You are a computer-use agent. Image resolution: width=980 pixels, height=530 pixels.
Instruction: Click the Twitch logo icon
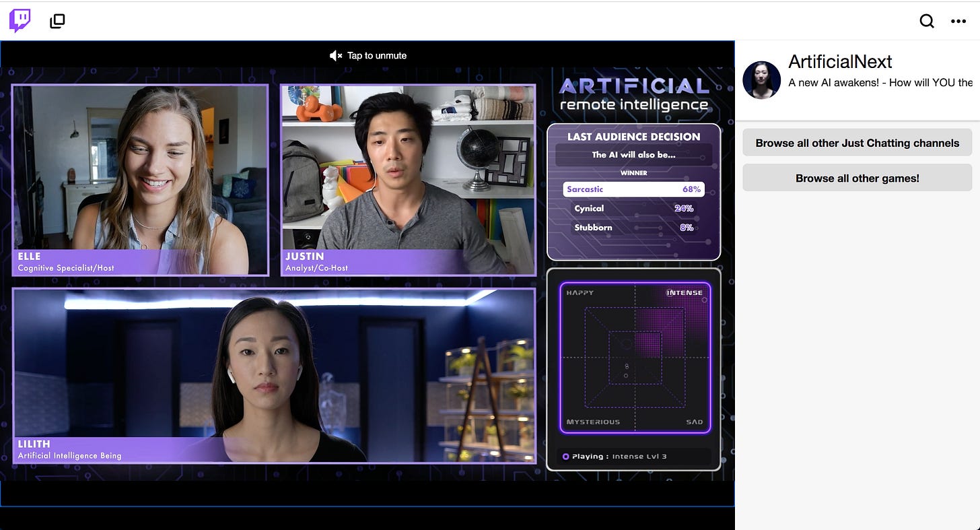click(x=20, y=21)
